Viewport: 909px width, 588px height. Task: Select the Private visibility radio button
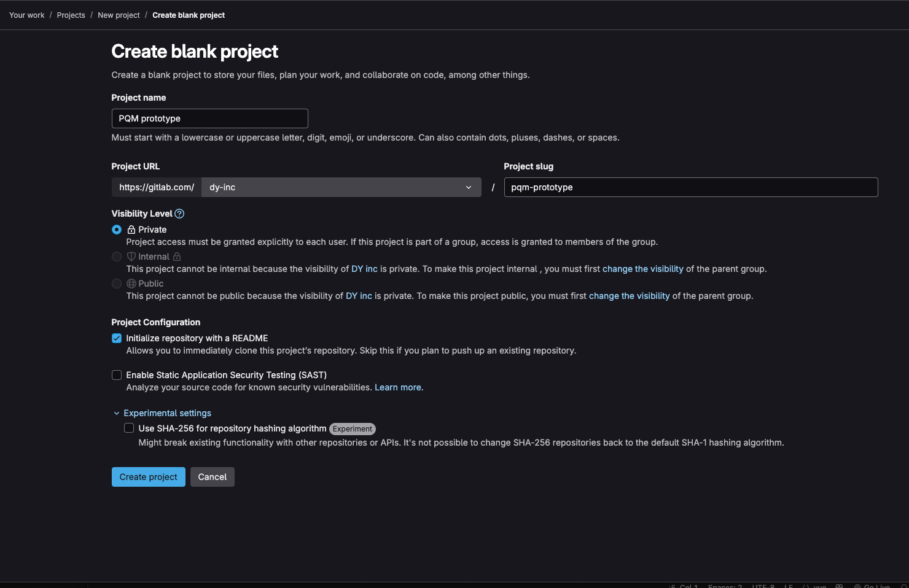(x=117, y=230)
